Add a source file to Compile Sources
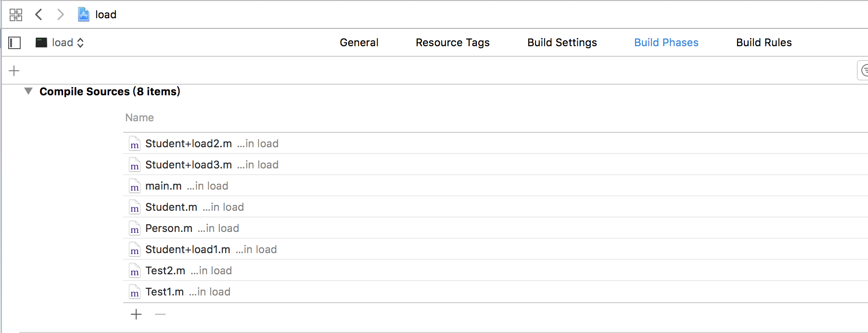This screenshot has height=333, width=868. coord(136,315)
